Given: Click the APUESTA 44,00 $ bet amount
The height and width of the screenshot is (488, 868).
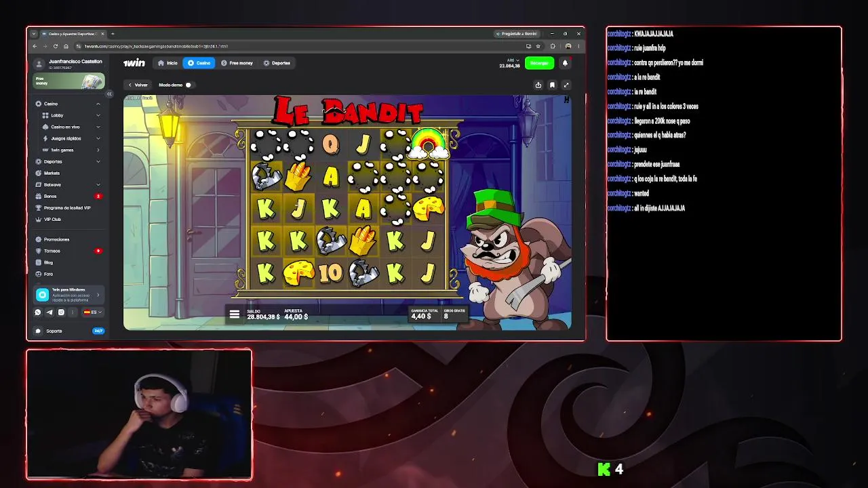Looking at the screenshot, I should [x=296, y=314].
